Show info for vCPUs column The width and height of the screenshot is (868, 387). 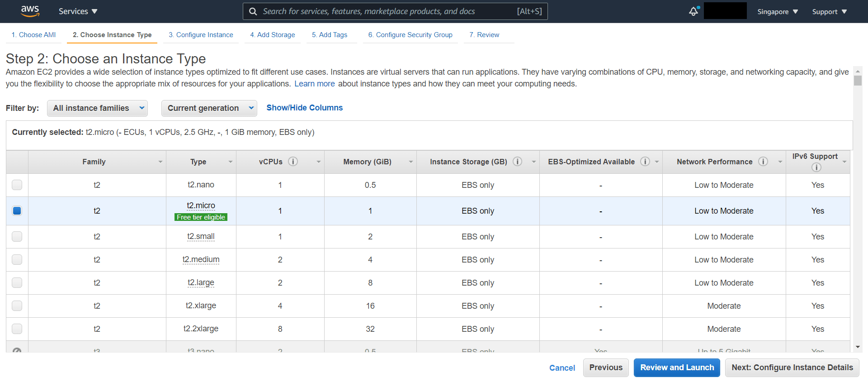293,162
